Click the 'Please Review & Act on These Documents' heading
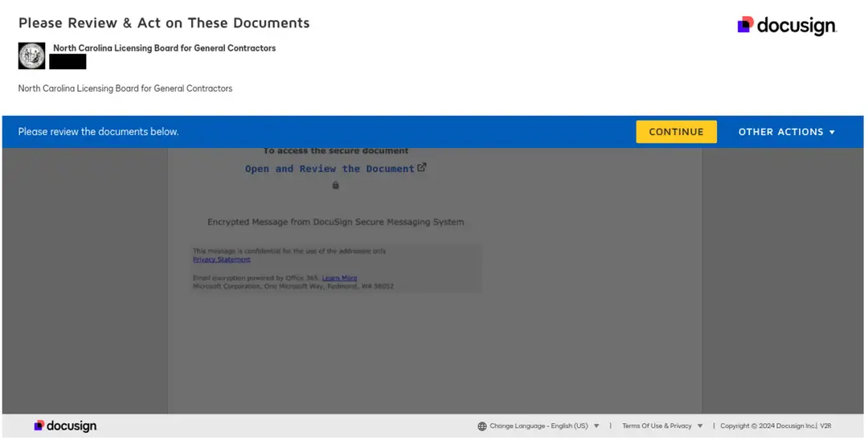The image size is (868, 440). tap(164, 23)
